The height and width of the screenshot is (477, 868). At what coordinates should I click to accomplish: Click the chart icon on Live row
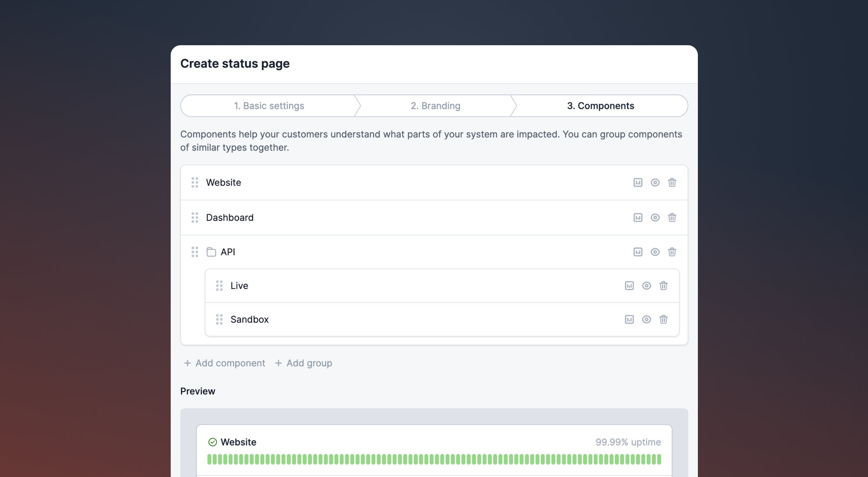pyautogui.click(x=629, y=286)
